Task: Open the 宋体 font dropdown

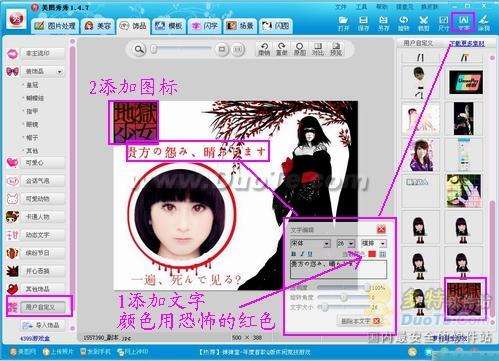Action: (310, 244)
